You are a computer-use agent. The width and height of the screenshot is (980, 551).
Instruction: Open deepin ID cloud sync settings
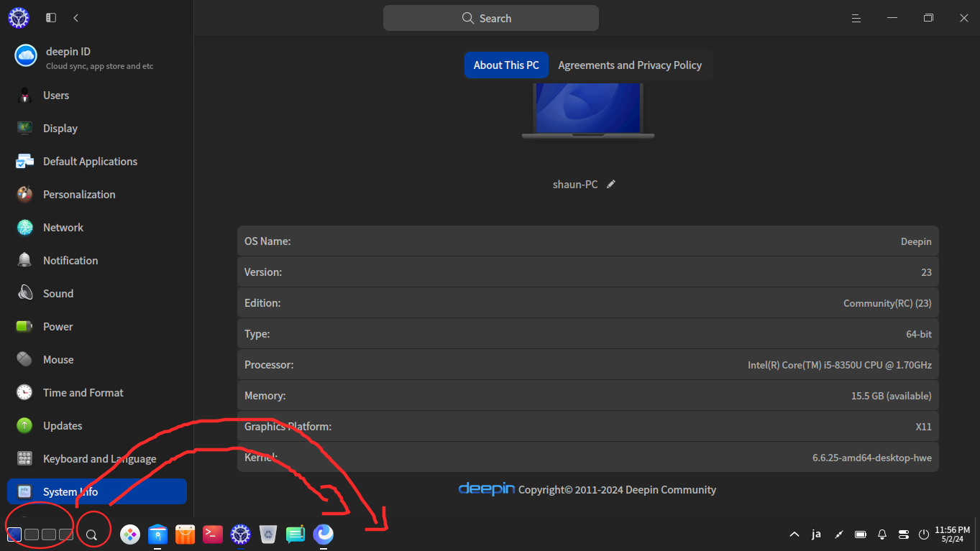[97, 57]
